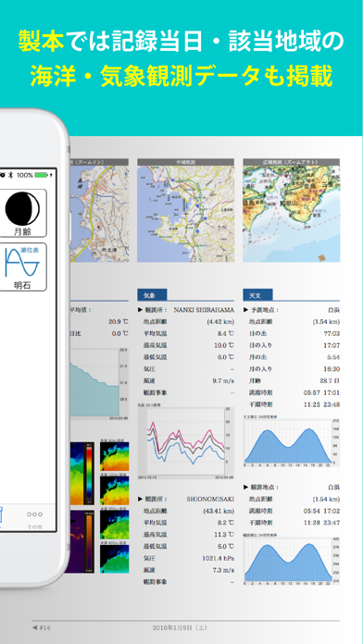Select the 気象 section header
This screenshot has width=363, height=644.
click(x=152, y=295)
